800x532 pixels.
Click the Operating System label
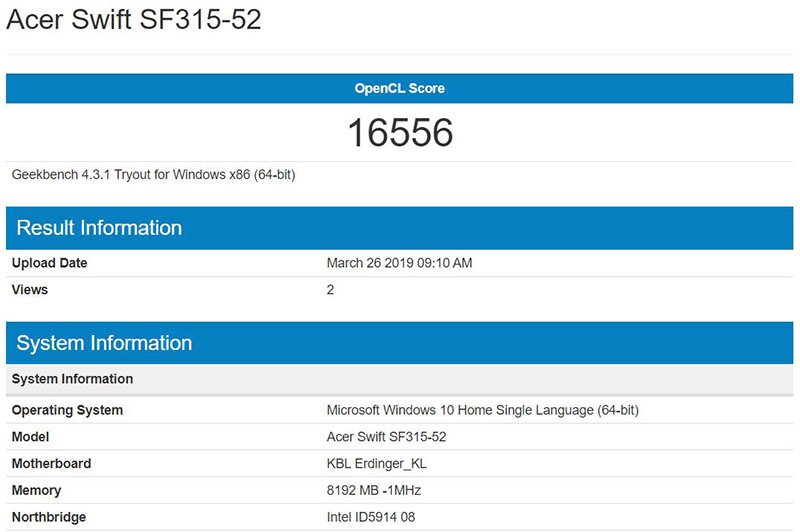(67, 411)
